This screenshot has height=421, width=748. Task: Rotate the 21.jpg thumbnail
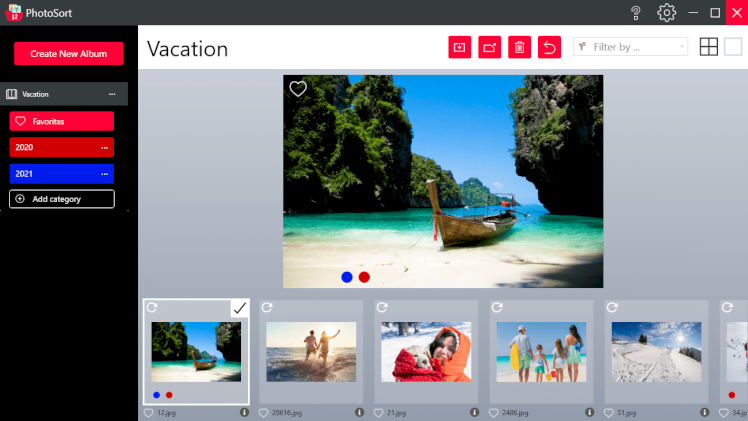click(382, 308)
